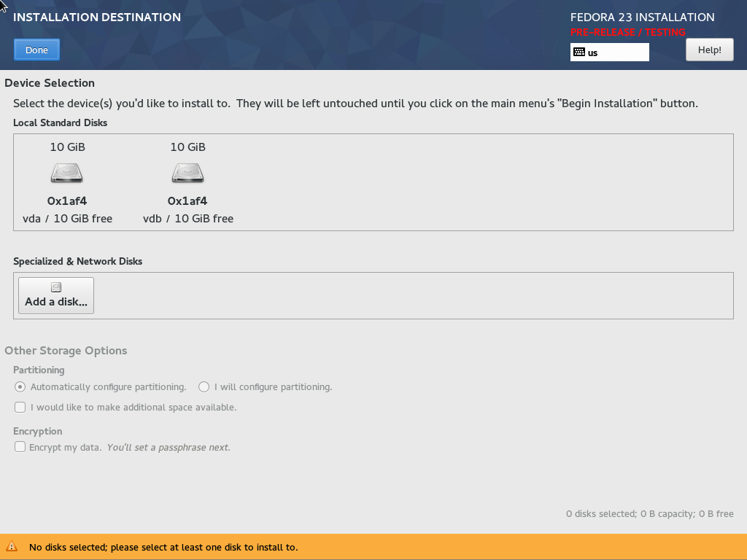The height and width of the screenshot is (560, 747).
Task: Click the warning triangle icon in the notification bar
Action: (12, 547)
